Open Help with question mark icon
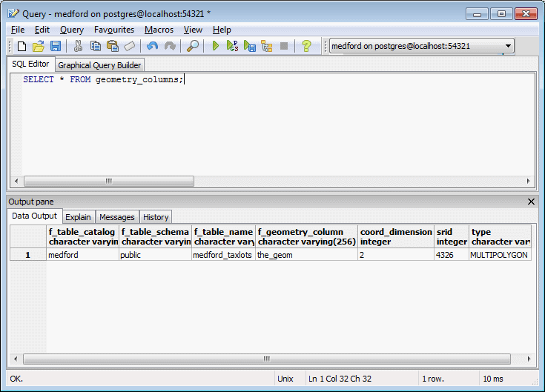 click(305, 46)
